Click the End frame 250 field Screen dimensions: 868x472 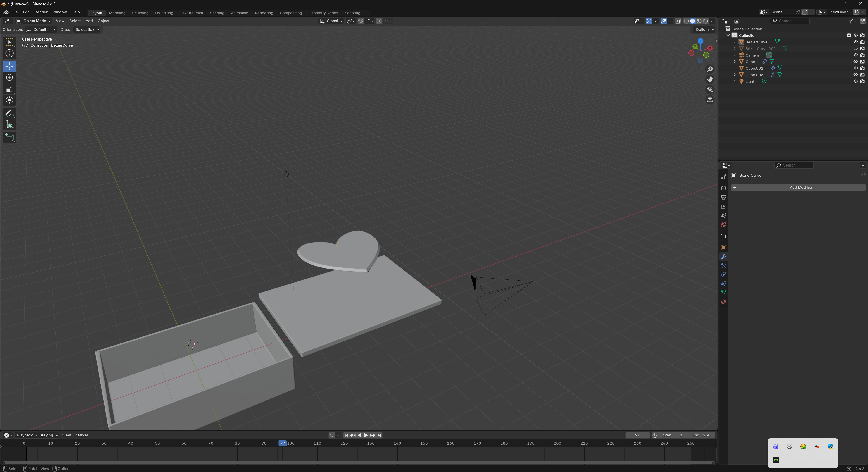(701, 435)
